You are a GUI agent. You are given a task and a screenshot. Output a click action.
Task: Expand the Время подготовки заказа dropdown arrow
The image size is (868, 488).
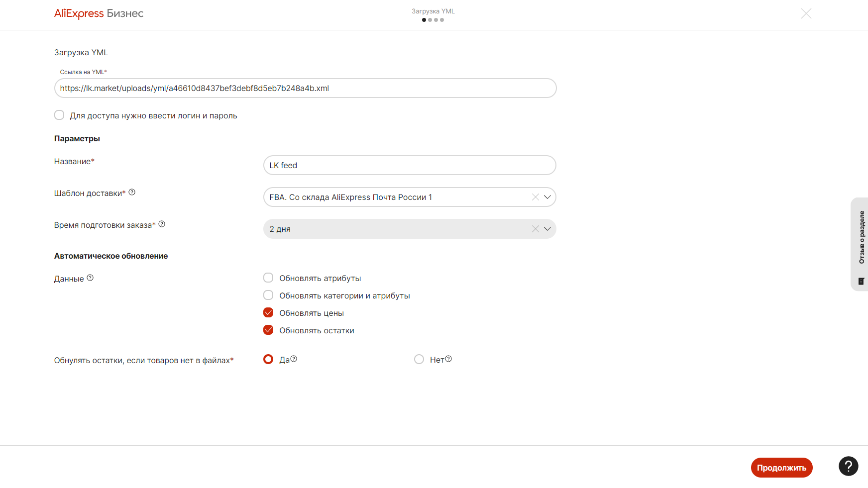click(x=547, y=229)
